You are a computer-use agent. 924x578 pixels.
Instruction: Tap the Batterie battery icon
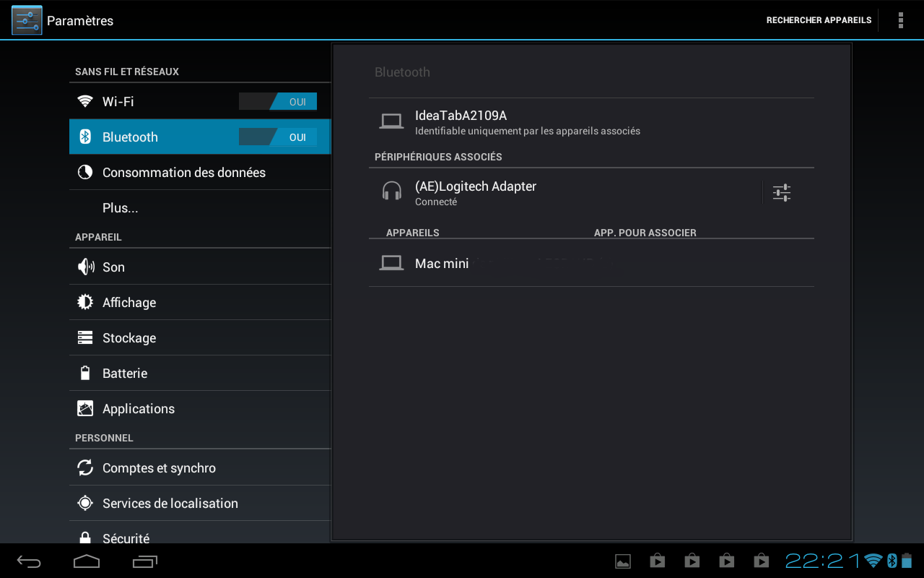85,373
